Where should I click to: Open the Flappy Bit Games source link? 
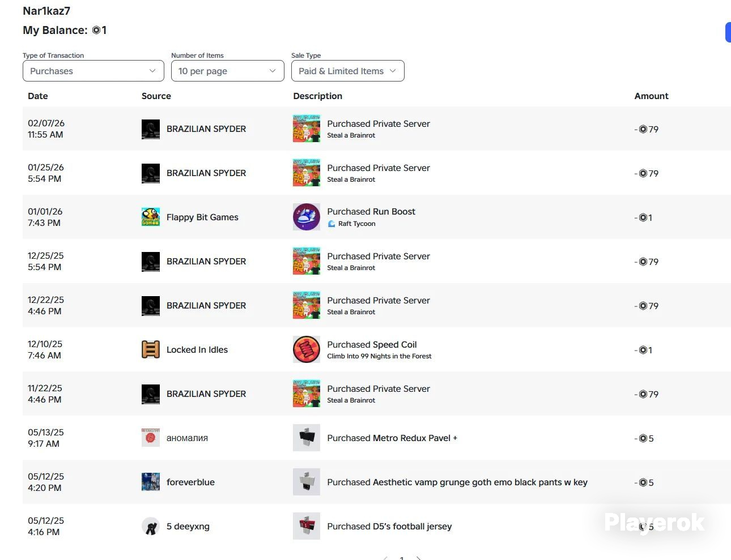[x=202, y=217]
